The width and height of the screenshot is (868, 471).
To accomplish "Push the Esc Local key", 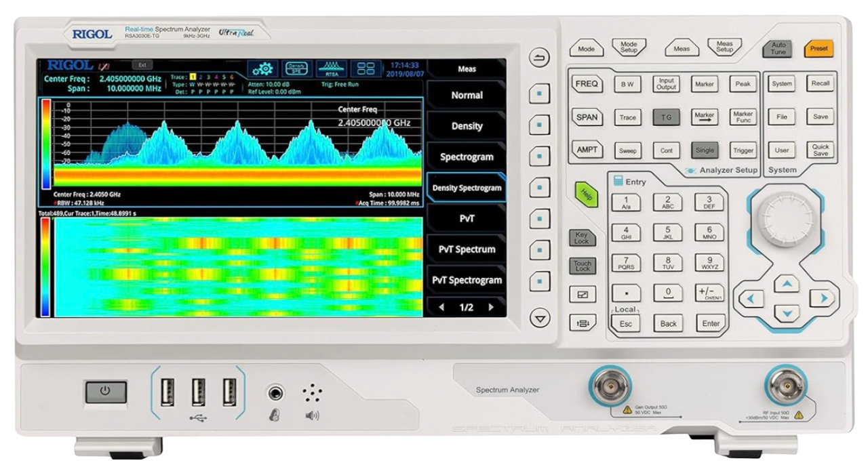I will pyautogui.click(x=625, y=323).
